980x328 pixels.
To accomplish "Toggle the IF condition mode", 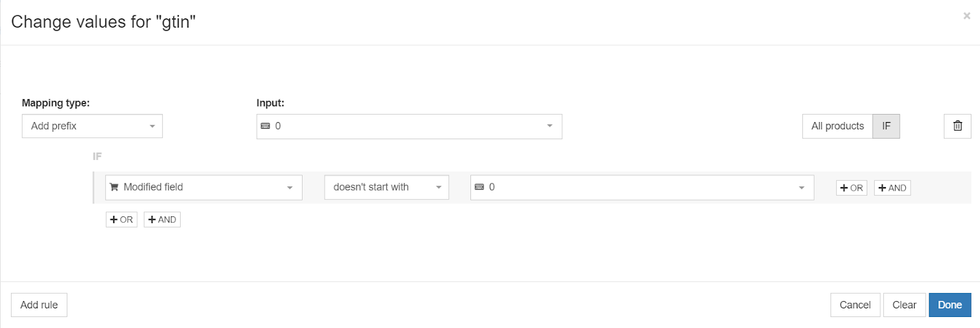I will [x=886, y=126].
